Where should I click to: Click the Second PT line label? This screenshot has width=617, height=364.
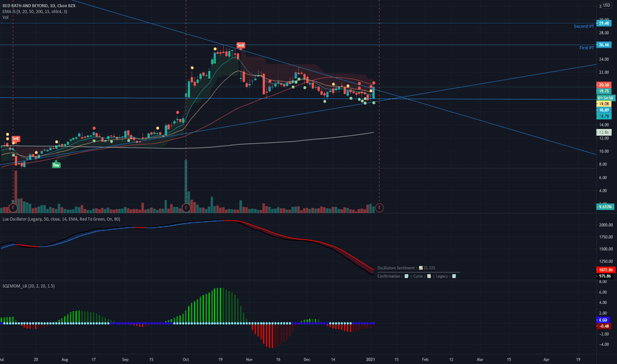coord(583,26)
